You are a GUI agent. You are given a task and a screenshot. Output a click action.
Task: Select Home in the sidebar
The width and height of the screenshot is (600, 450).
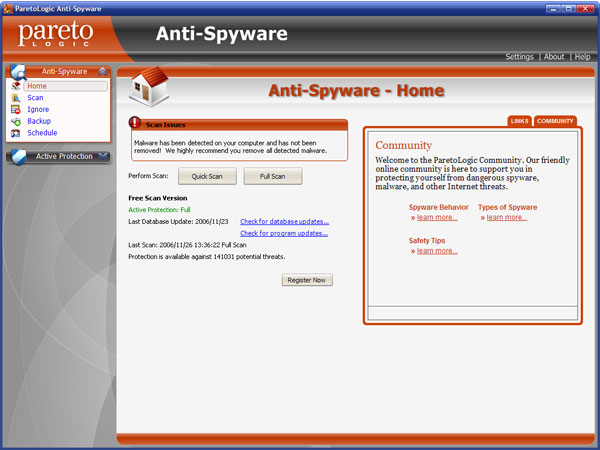tap(65, 86)
